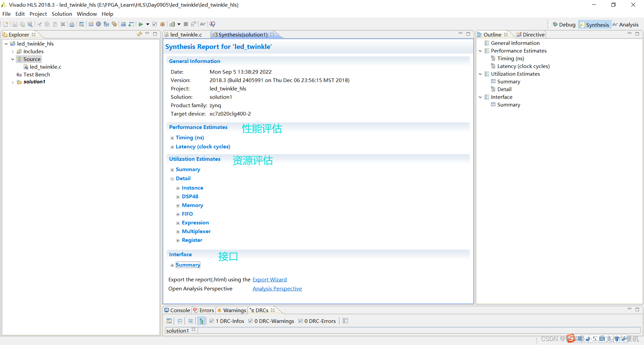Open the Solution menu
Screen dimensions: 644x345
(62, 14)
